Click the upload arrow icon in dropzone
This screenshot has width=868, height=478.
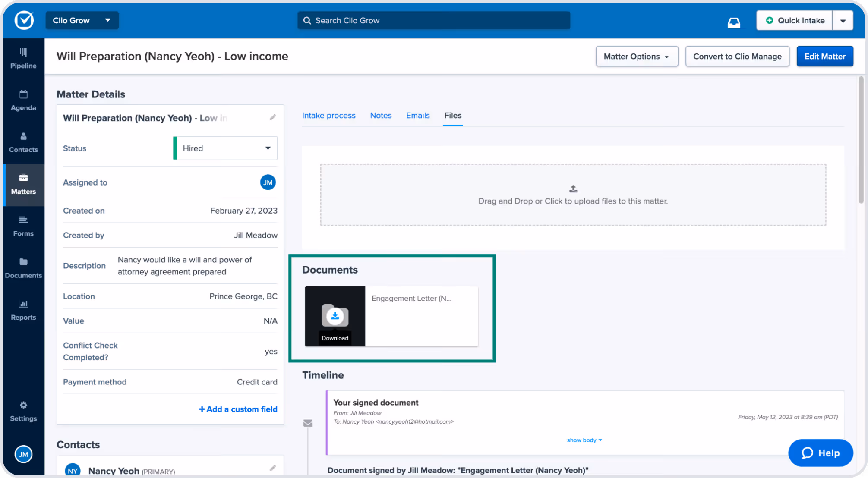(573, 189)
